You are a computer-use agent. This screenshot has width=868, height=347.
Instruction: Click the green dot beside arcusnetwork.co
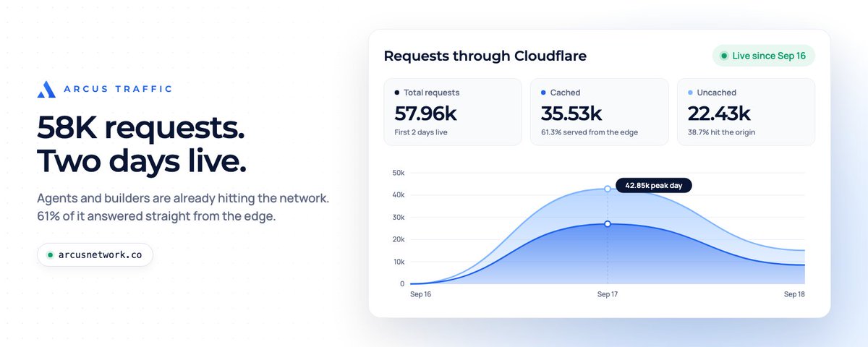[x=50, y=255]
